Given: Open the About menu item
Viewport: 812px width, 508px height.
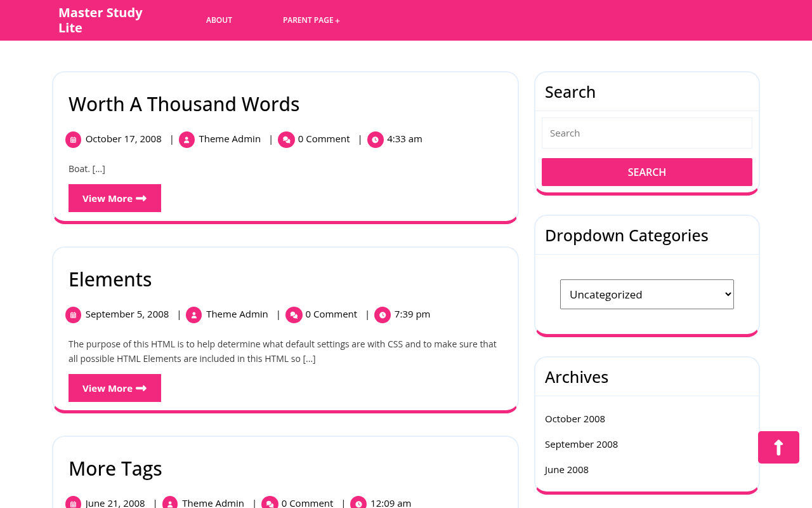Looking at the screenshot, I should coord(219,20).
